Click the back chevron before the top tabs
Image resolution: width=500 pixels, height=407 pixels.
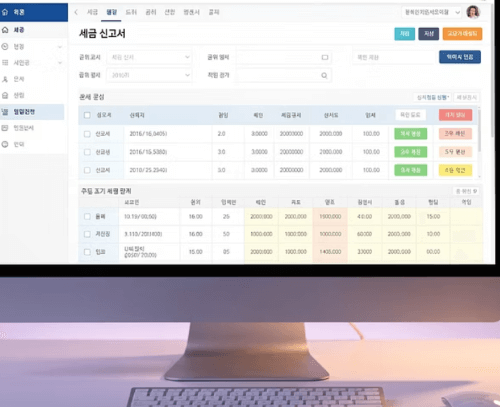click(x=76, y=12)
